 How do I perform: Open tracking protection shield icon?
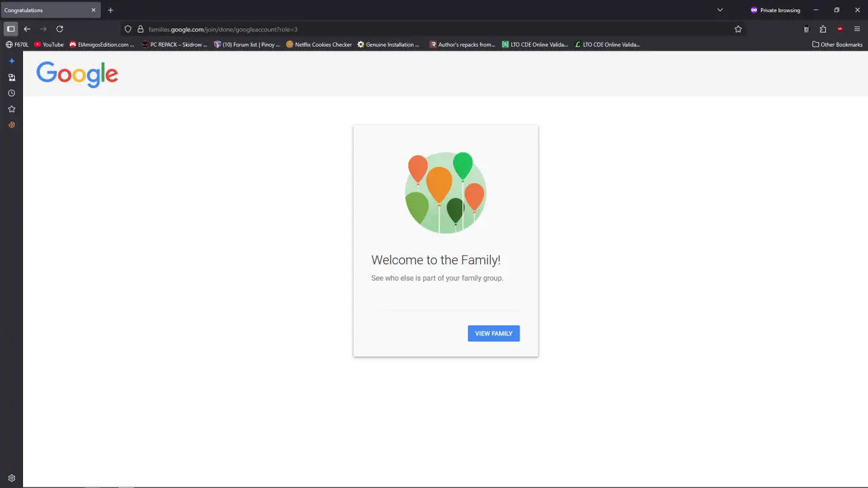[127, 29]
